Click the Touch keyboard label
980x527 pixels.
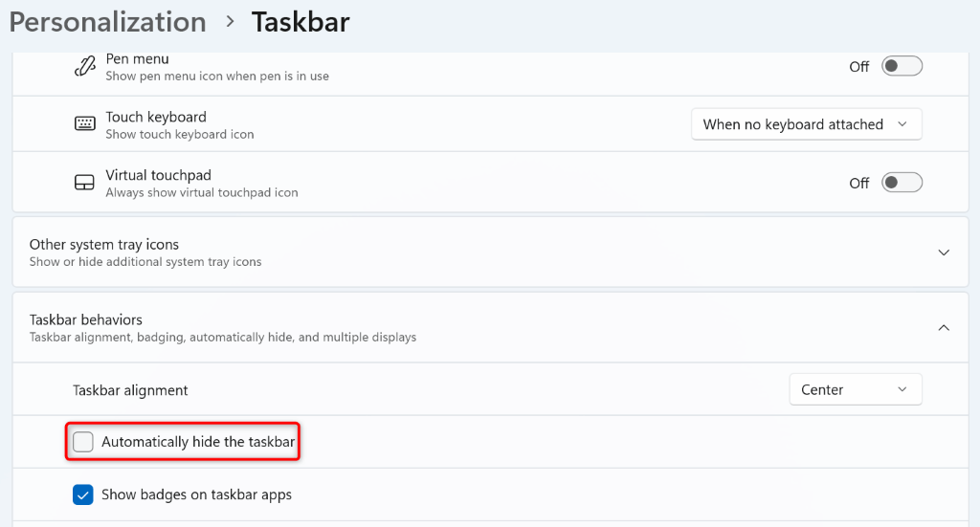(156, 117)
